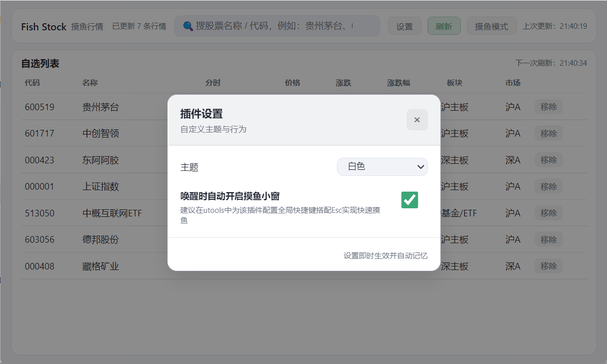Click the 设置 button in header
The width and height of the screenshot is (607, 364).
click(404, 26)
